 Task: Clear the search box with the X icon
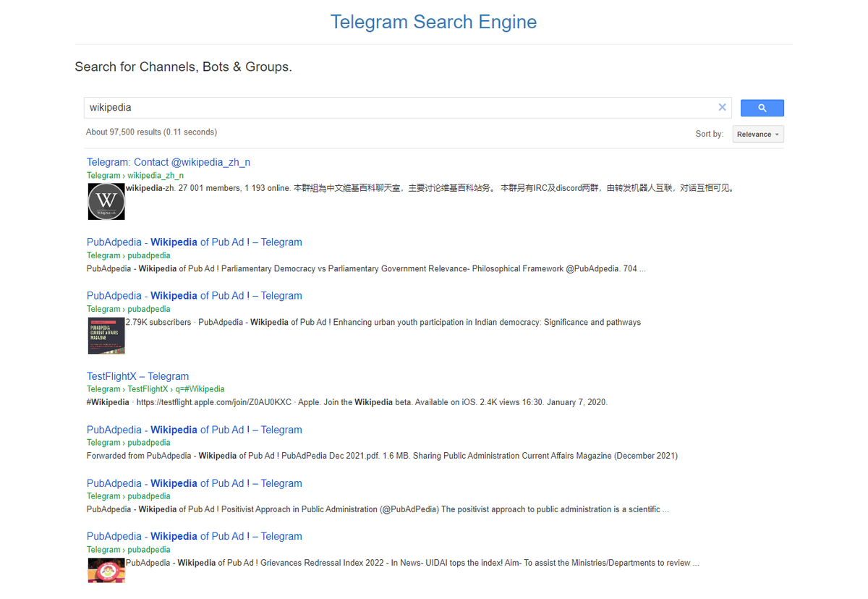(x=722, y=107)
